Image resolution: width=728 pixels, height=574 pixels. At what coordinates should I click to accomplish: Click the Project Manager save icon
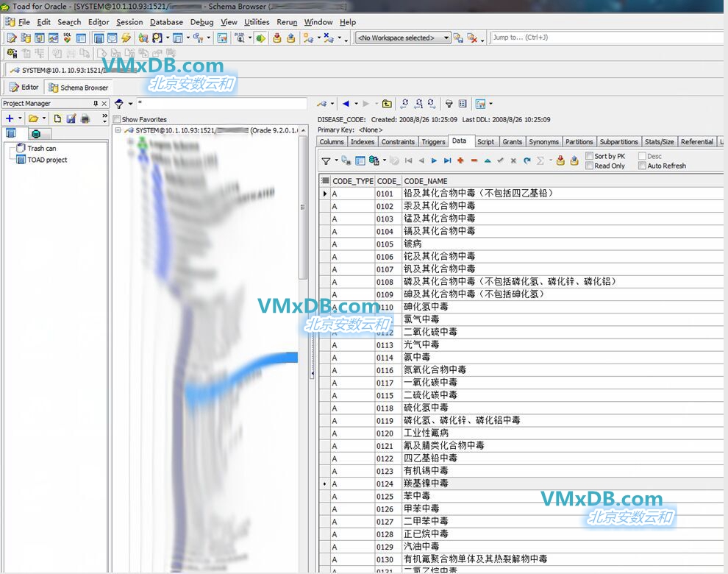tap(71, 118)
